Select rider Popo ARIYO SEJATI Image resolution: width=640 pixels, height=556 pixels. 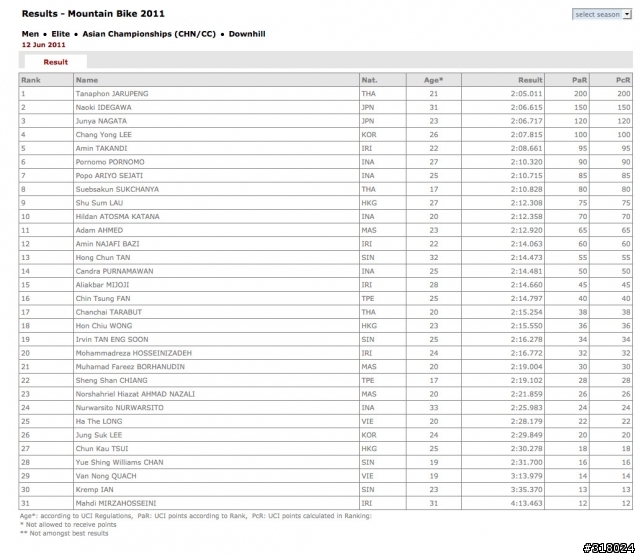click(x=109, y=176)
